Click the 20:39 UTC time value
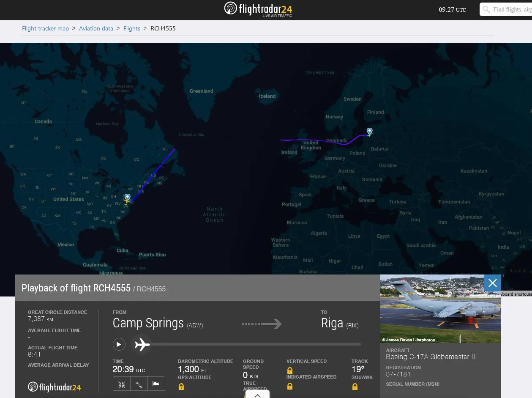532x398 pixels. [x=129, y=369]
